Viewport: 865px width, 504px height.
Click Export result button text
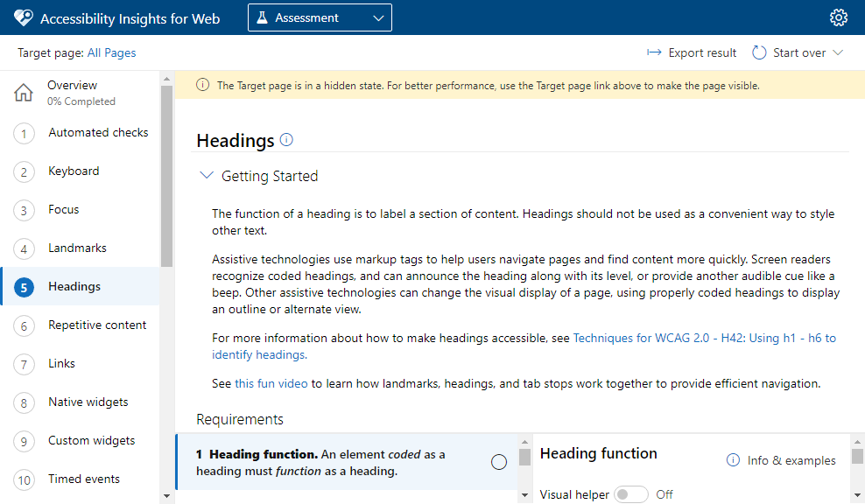coord(702,52)
